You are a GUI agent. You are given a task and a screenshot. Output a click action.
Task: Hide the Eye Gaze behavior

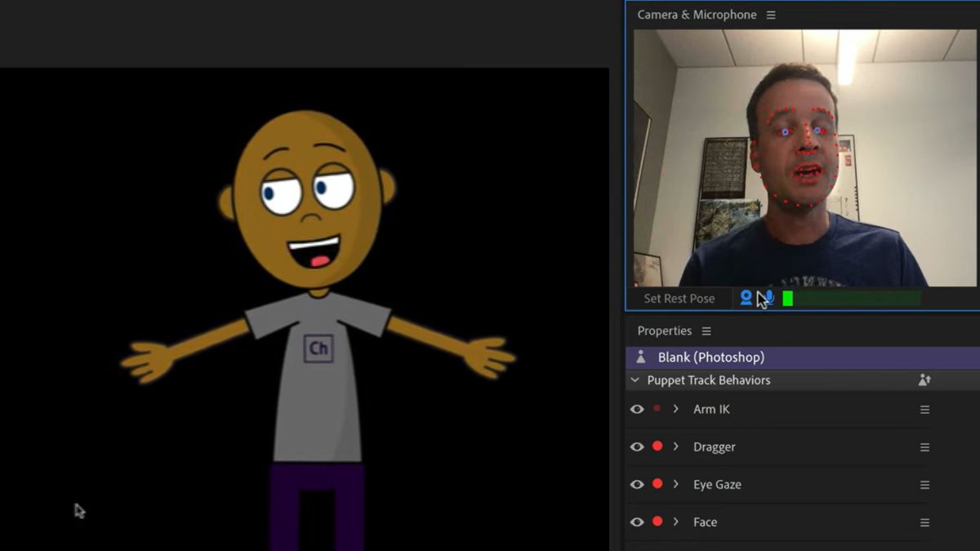[637, 484]
